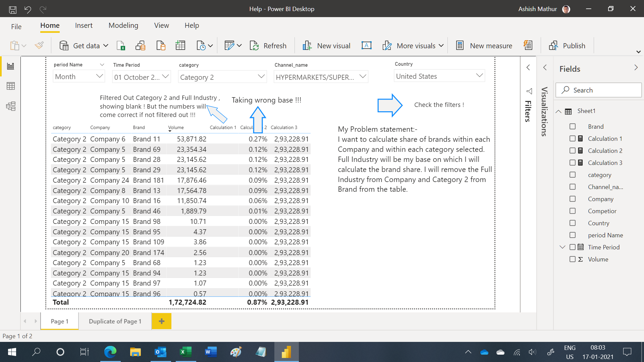Screen dimensions: 644x362
Task: Expand the Filters pane chevron
Action: point(528,67)
